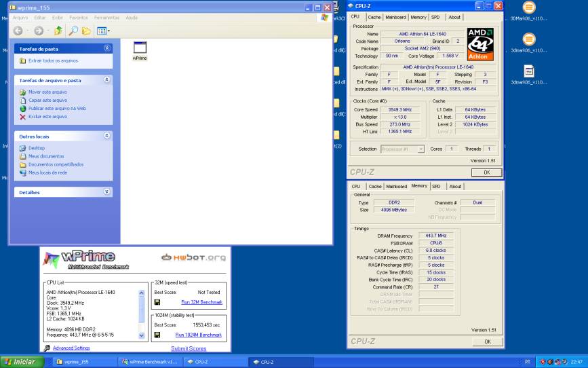The width and height of the screenshot is (588, 368).
Task: Click the Publicar este arquivo na Web globe
Action: click(x=23, y=109)
